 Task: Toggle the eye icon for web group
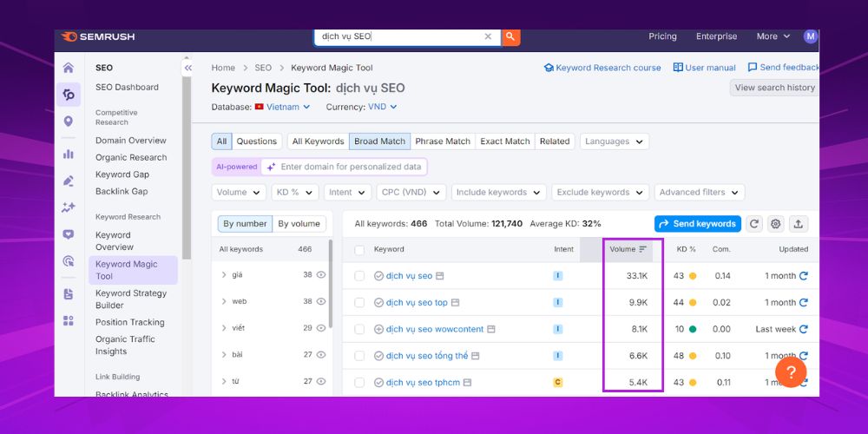pyautogui.click(x=321, y=301)
